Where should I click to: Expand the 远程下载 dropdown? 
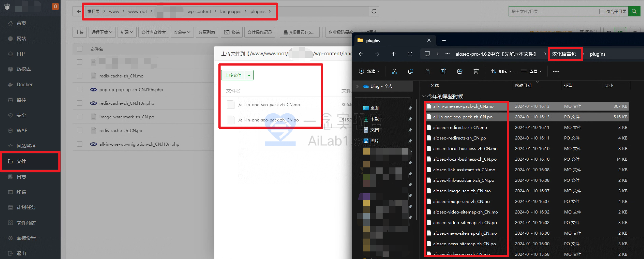(102, 32)
